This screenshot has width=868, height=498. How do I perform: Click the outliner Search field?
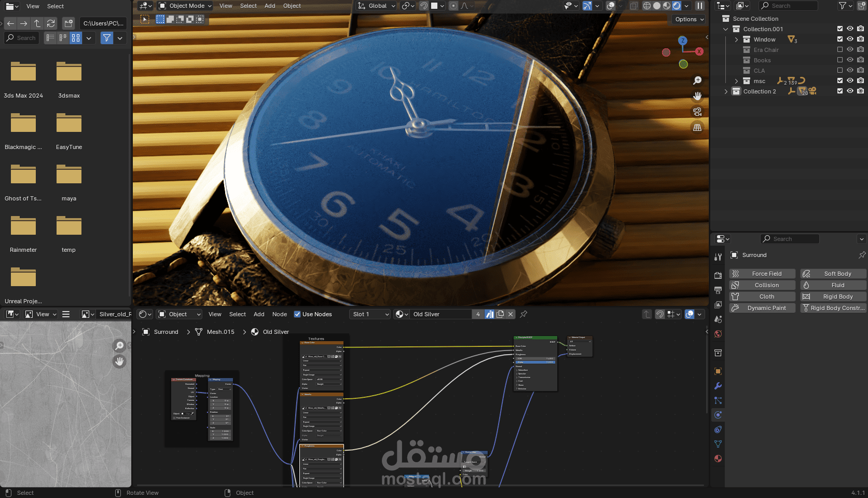coord(788,6)
